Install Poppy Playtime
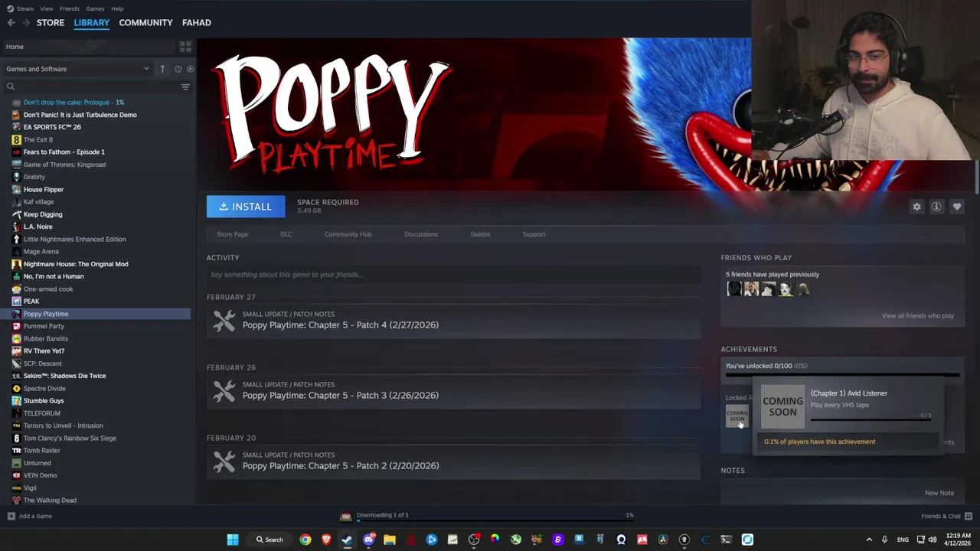 click(246, 207)
